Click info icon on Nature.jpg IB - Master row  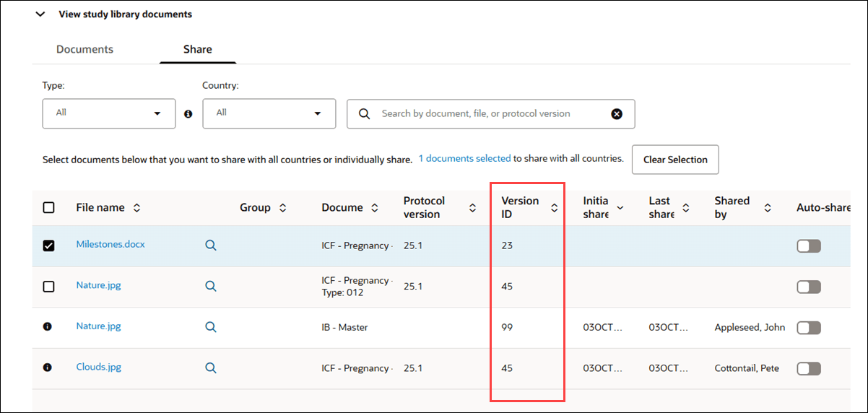pyautogui.click(x=48, y=326)
